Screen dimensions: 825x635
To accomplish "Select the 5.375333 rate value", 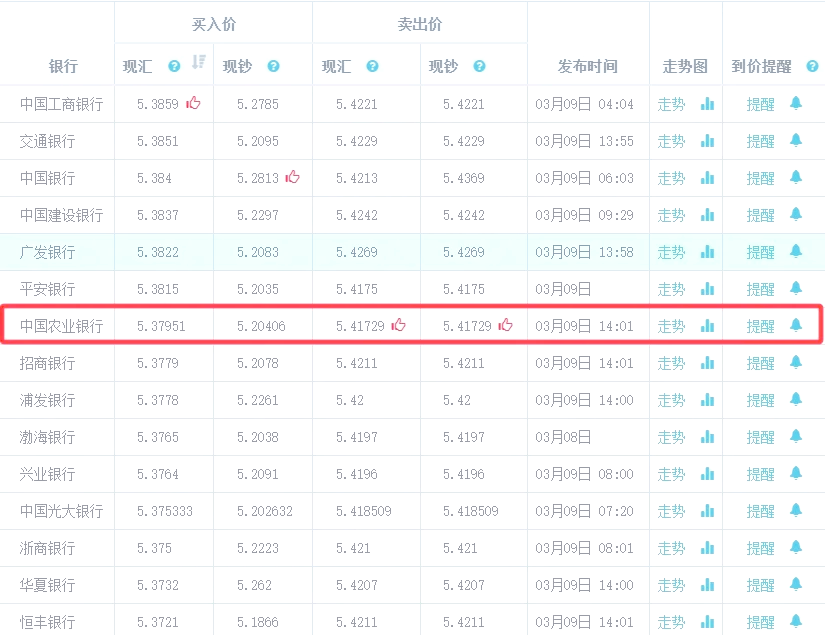I will 165,511.
